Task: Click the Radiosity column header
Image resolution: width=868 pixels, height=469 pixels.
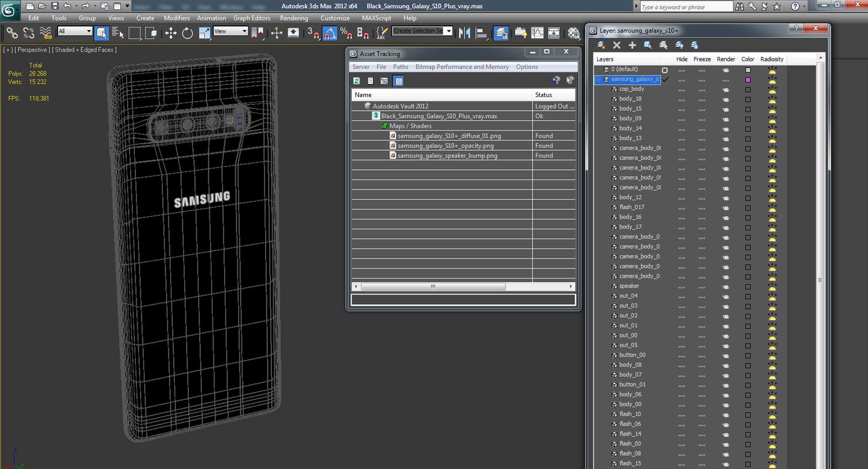Action: [772, 59]
